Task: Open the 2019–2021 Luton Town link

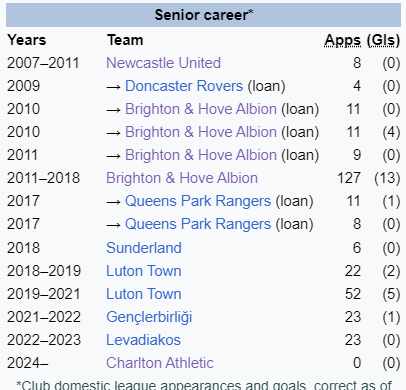Action: click(x=144, y=294)
